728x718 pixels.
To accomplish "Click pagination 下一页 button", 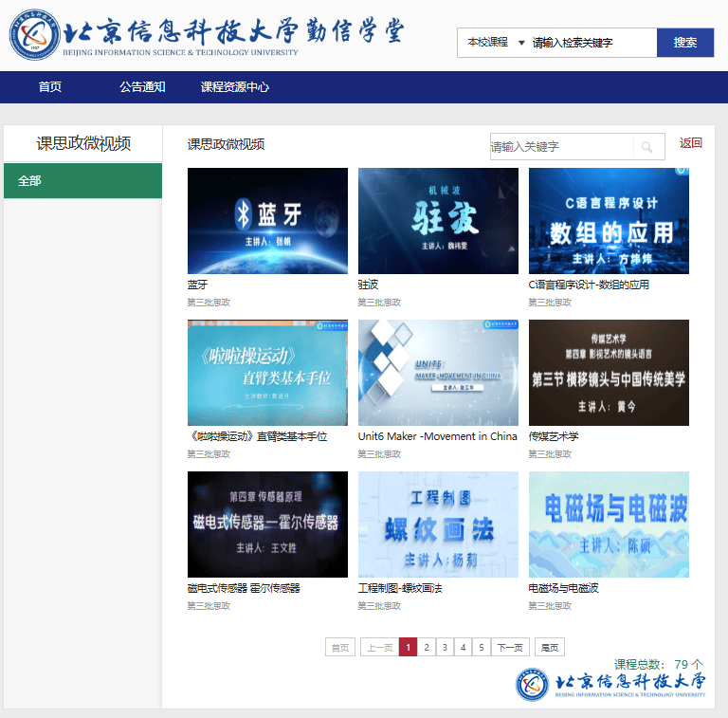I will tap(510, 648).
